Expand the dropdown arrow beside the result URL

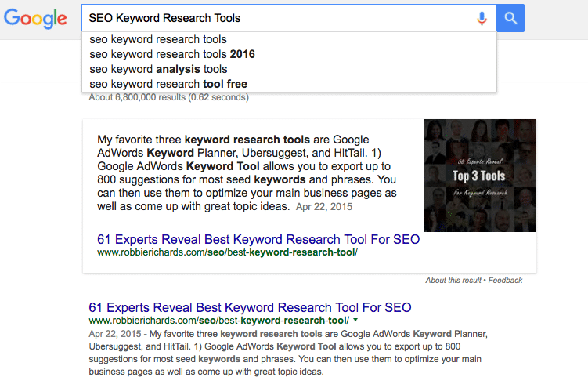[355, 321]
